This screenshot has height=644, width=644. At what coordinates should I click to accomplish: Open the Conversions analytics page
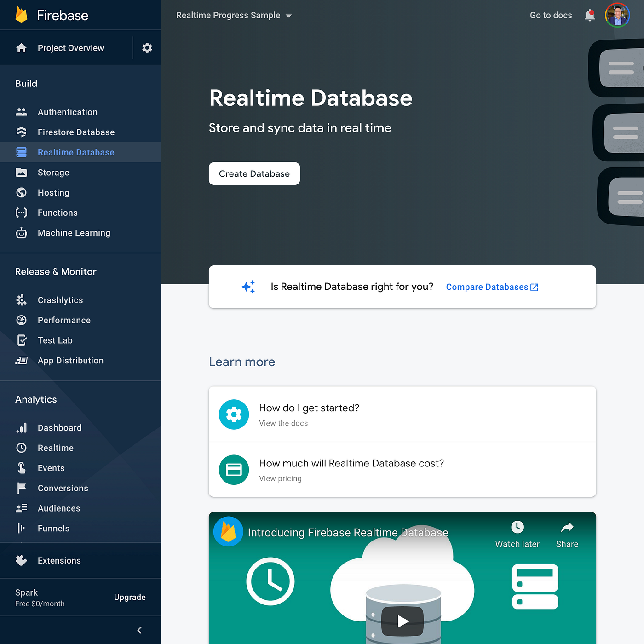(63, 488)
